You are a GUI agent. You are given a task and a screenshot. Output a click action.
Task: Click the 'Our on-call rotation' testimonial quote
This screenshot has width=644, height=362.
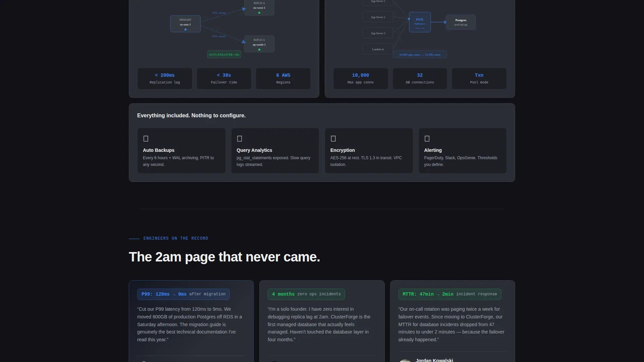(451, 324)
